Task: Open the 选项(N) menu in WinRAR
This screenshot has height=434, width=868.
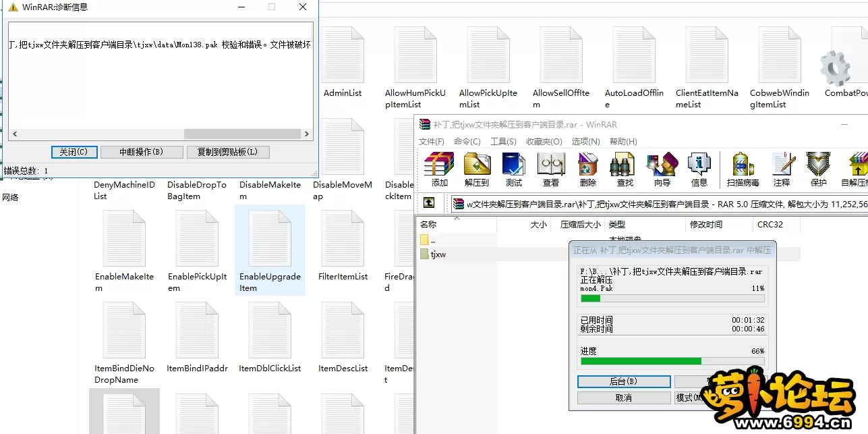Action: (585, 142)
